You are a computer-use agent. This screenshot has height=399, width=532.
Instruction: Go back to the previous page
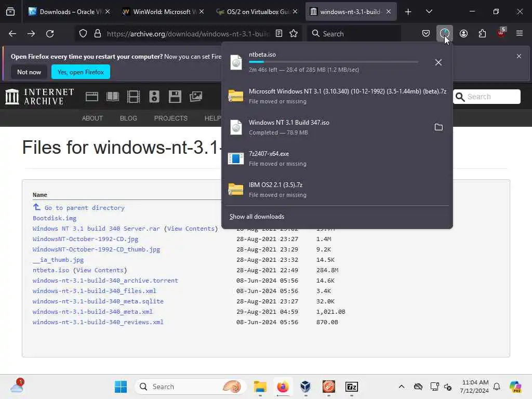click(x=12, y=34)
